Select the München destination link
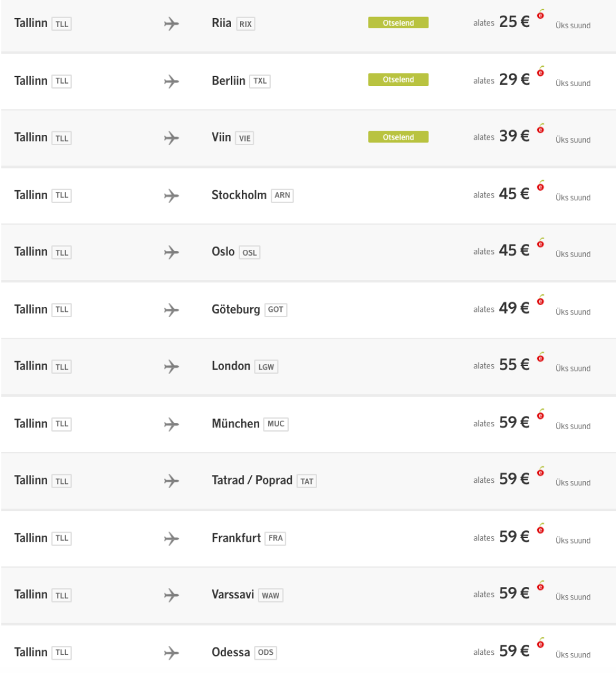The width and height of the screenshot is (616, 673). (236, 423)
